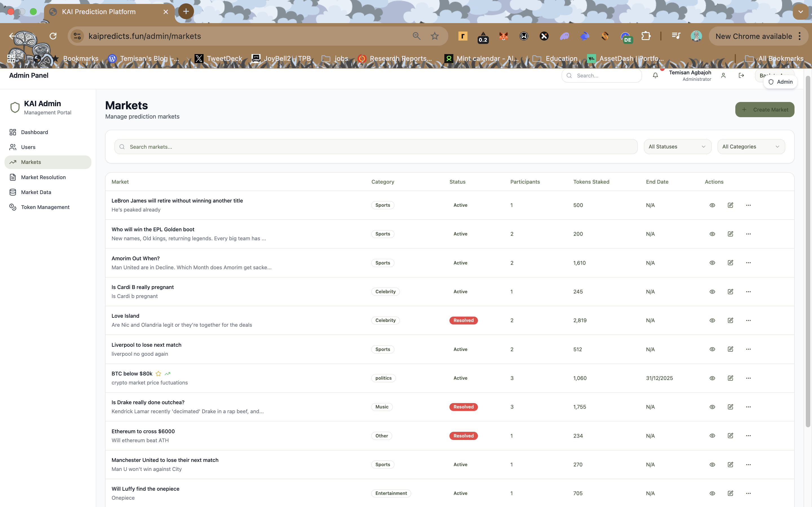Open Market Resolution in sidebar
The width and height of the screenshot is (812, 507).
pyautogui.click(x=43, y=177)
